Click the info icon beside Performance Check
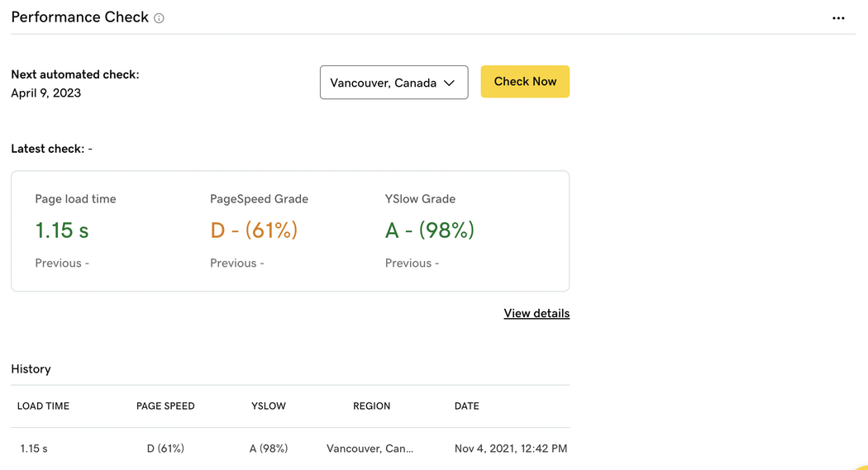 click(159, 18)
